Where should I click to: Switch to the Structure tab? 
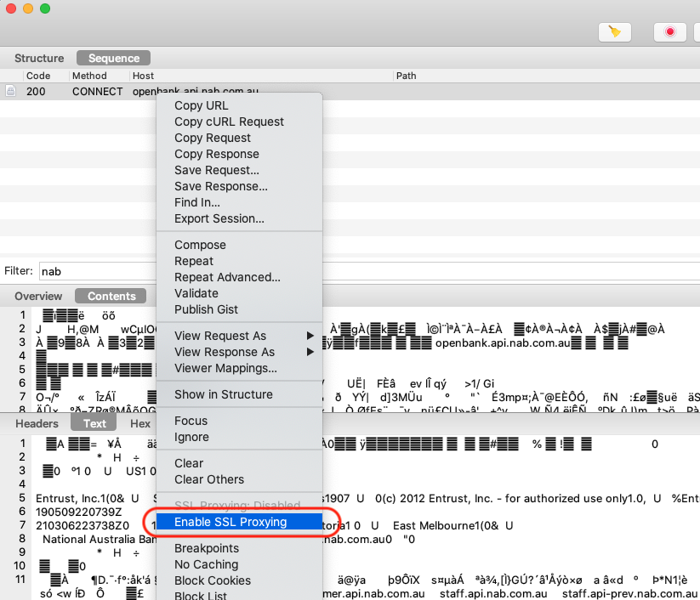tap(39, 58)
